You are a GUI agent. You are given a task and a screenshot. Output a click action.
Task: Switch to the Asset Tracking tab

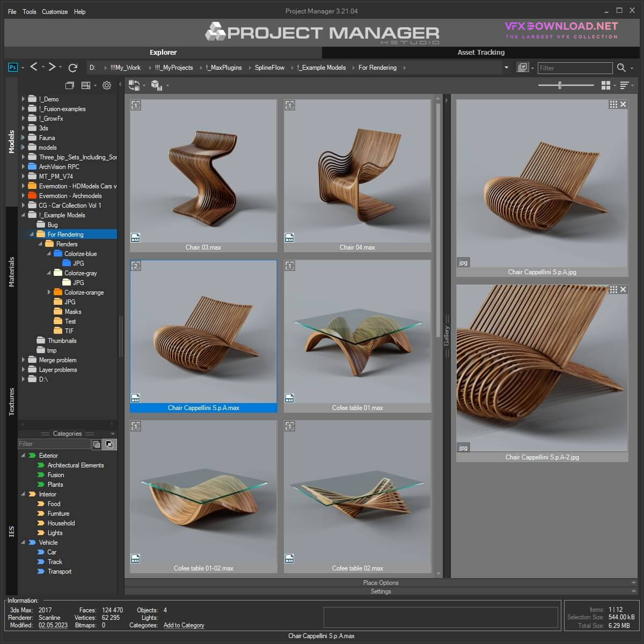pyautogui.click(x=481, y=52)
